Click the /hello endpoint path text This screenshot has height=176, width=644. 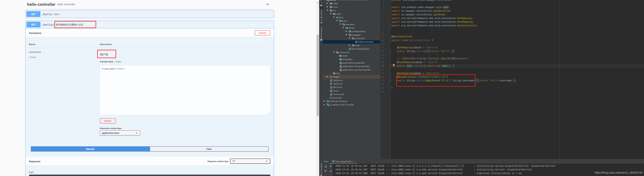pos(47,14)
